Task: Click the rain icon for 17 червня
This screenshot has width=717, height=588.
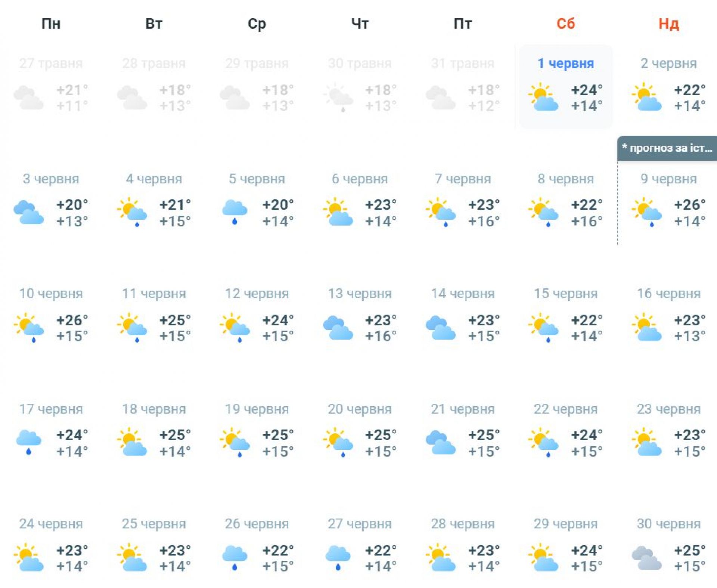Action: [x=29, y=442]
